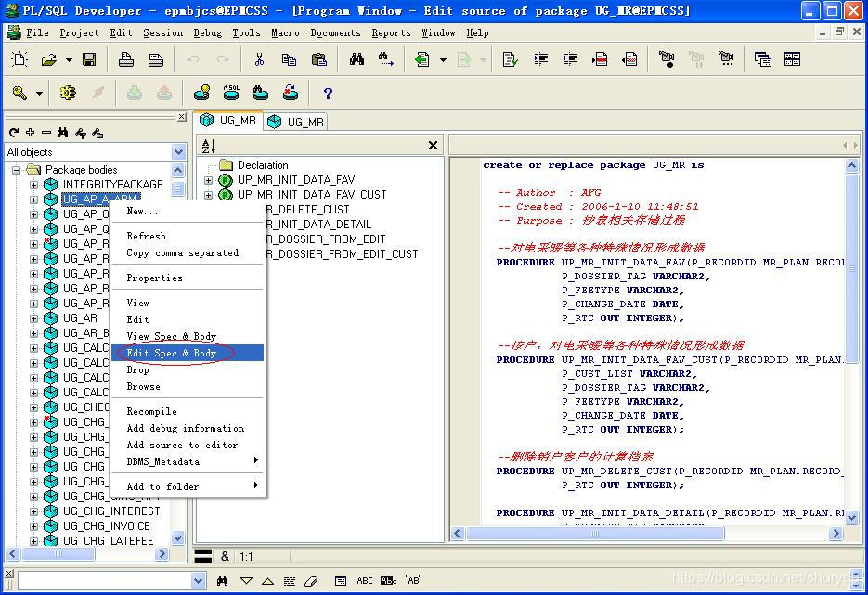Click the Execute gear icon

pyautogui.click(x=68, y=93)
